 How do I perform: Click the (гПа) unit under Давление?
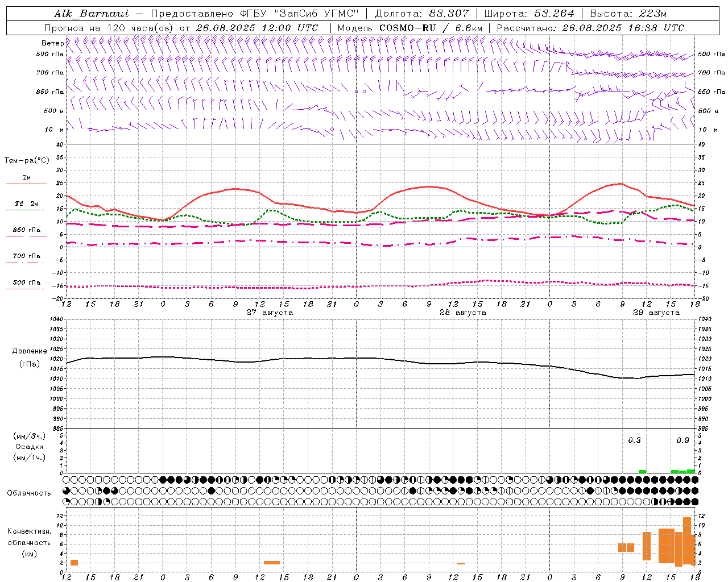pyautogui.click(x=30, y=364)
